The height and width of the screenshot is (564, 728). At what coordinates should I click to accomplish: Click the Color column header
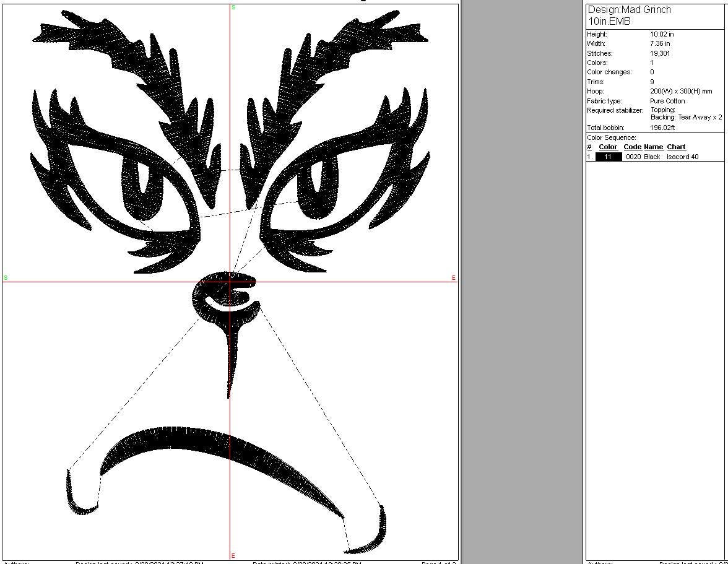click(x=608, y=147)
